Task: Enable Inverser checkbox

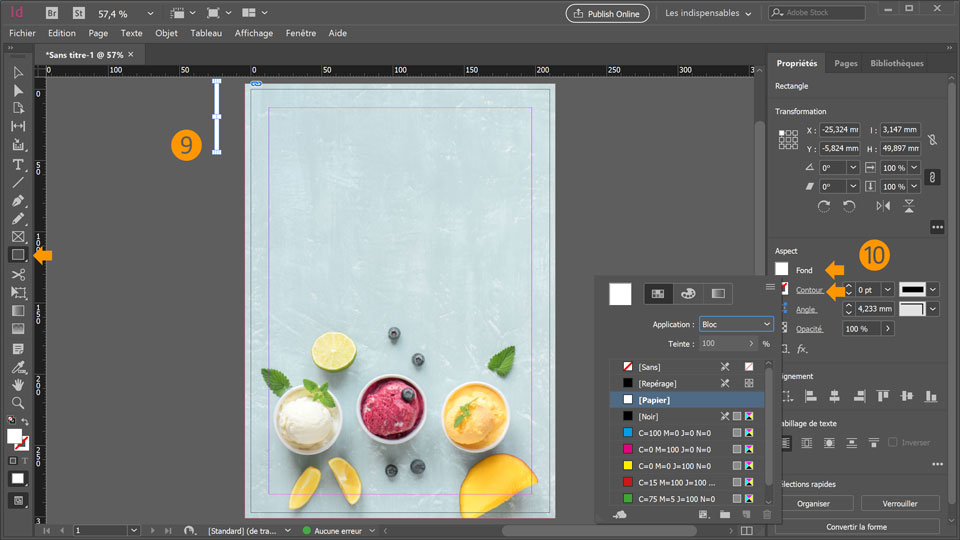Action: (x=893, y=442)
